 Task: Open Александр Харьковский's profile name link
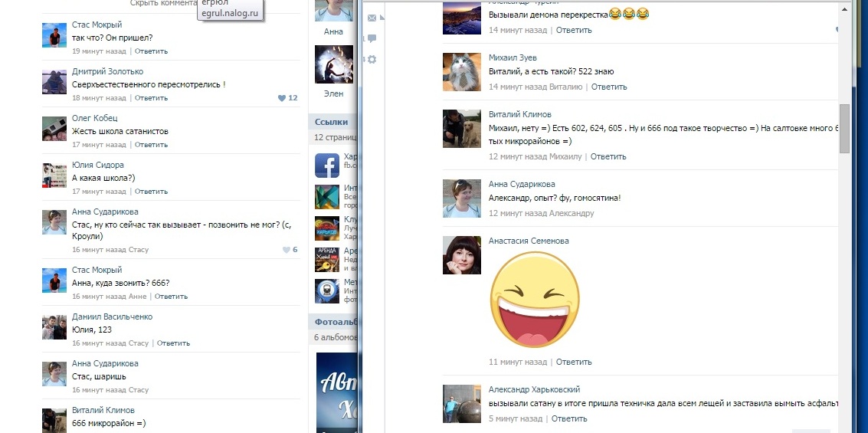point(534,390)
